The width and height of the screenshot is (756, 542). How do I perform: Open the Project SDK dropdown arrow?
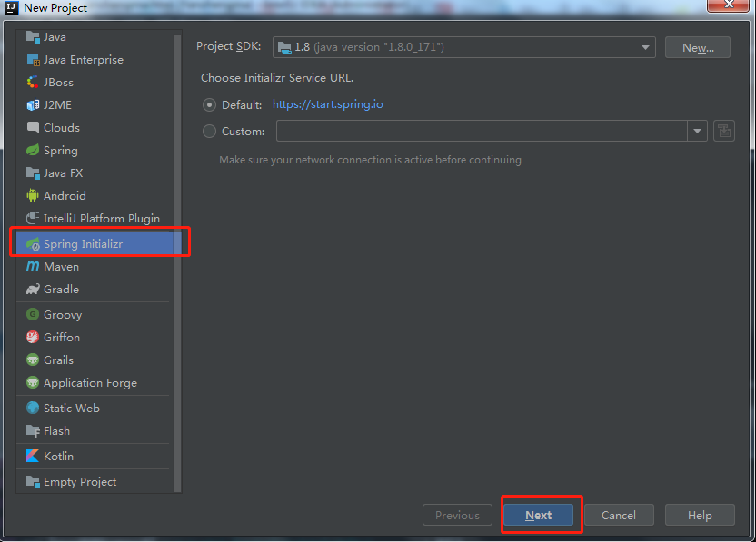coord(645,48)
